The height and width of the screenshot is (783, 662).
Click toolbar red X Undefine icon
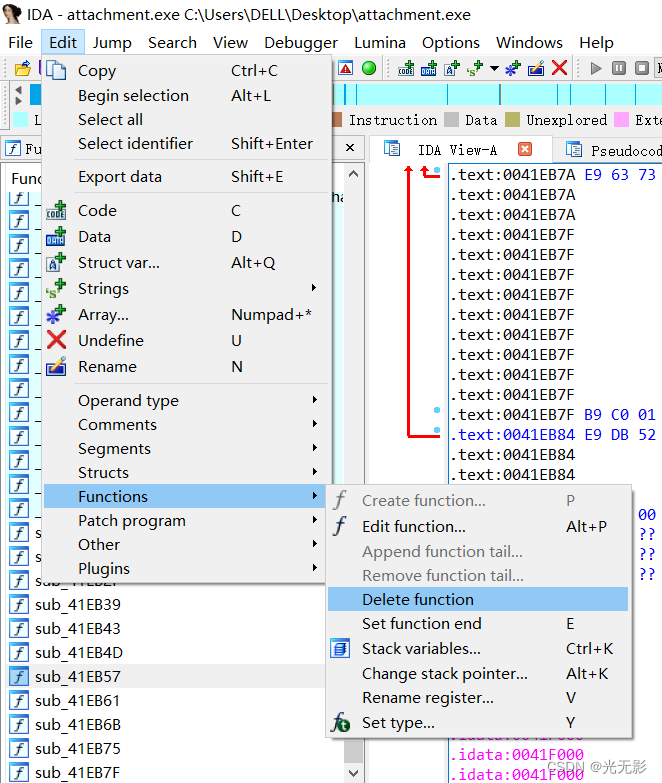[559, 67]
